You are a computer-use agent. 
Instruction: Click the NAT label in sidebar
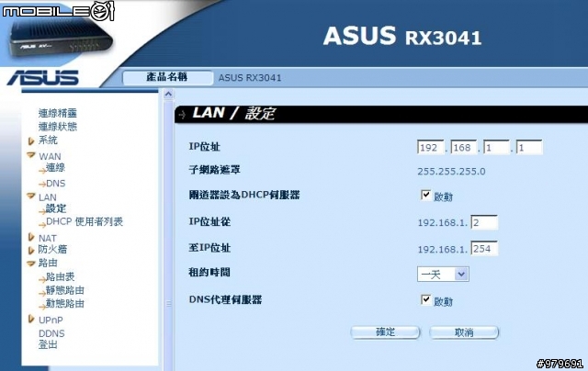[x=48, y=239]
